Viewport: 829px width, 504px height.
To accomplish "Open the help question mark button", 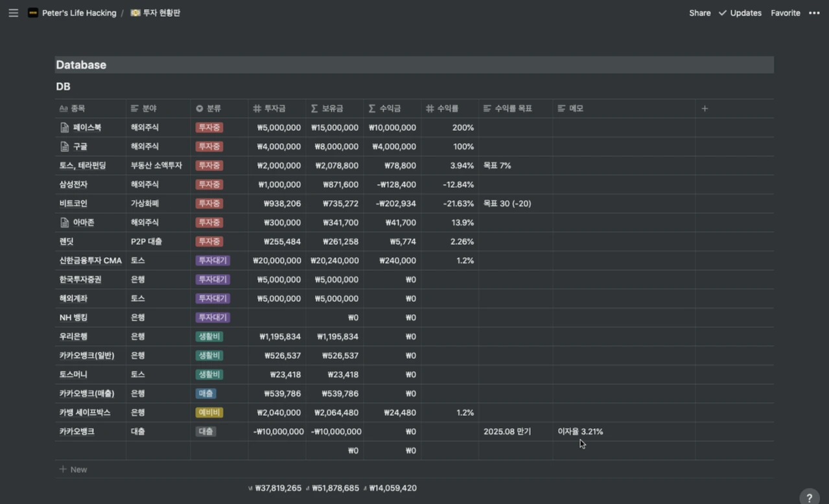I will tap(809, 498).
